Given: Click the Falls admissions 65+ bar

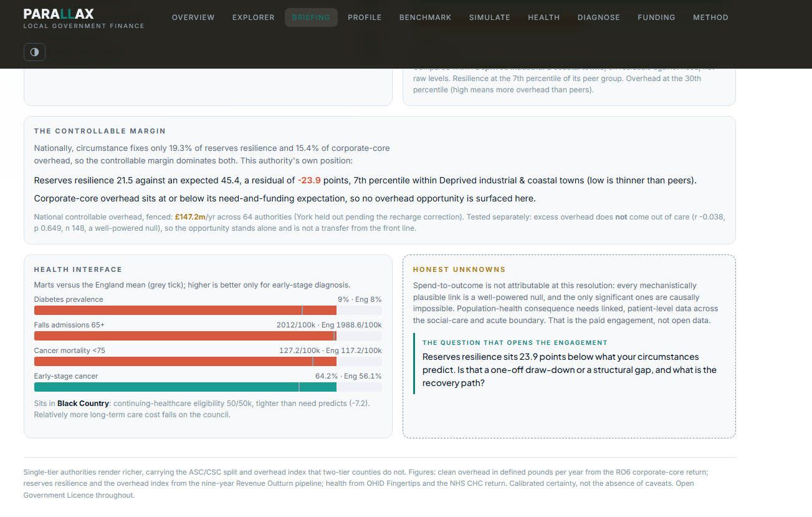Looking at the screenshot, I should point(208,336).
